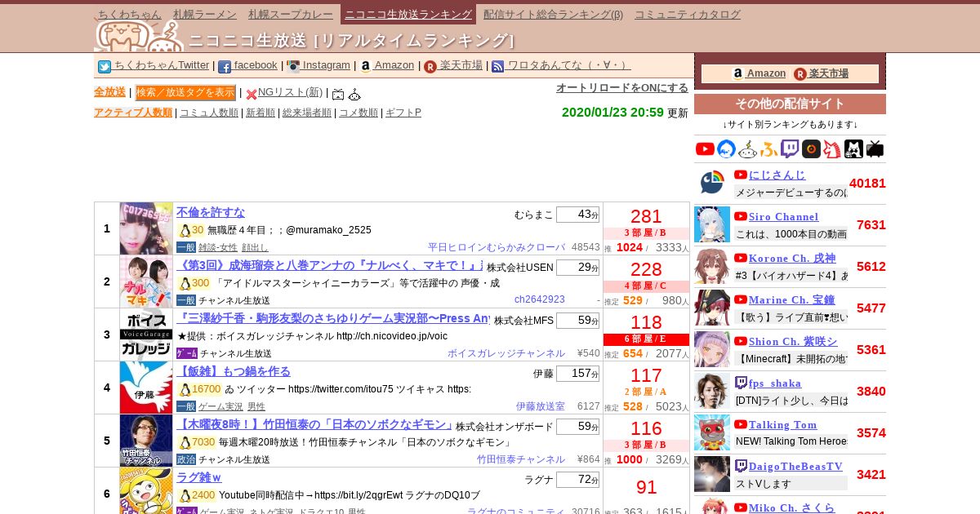
Task: Click 竹田恒泰チャンネル thumbnail image
Action: pyautogui.click(x=146, y=441)
